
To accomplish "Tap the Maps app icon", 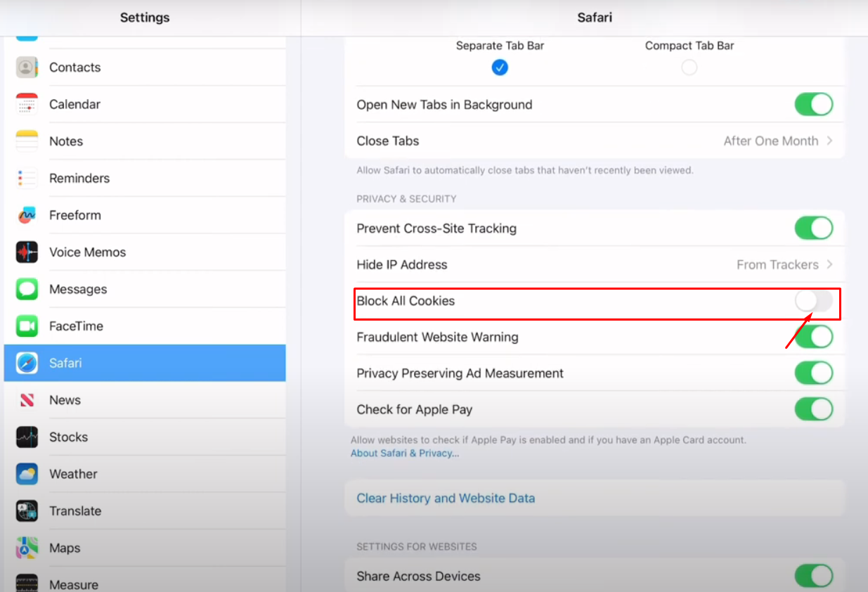I will pyautogui.click(x=27, y=548).
